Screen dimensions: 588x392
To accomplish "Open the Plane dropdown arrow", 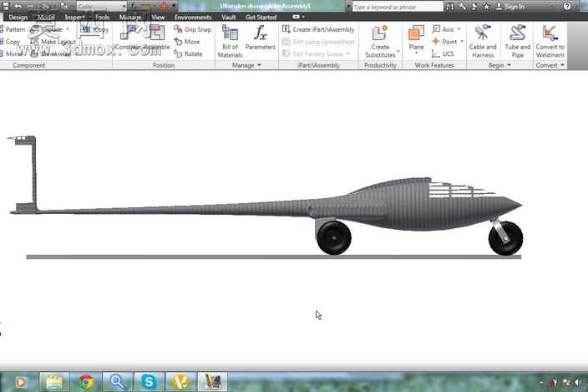I will [x=416, y=53].
